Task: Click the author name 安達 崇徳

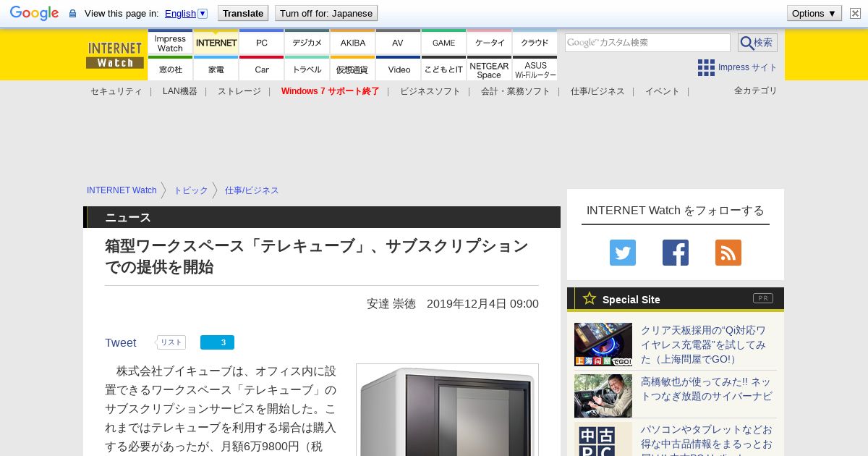Action: tap(391, 303)
